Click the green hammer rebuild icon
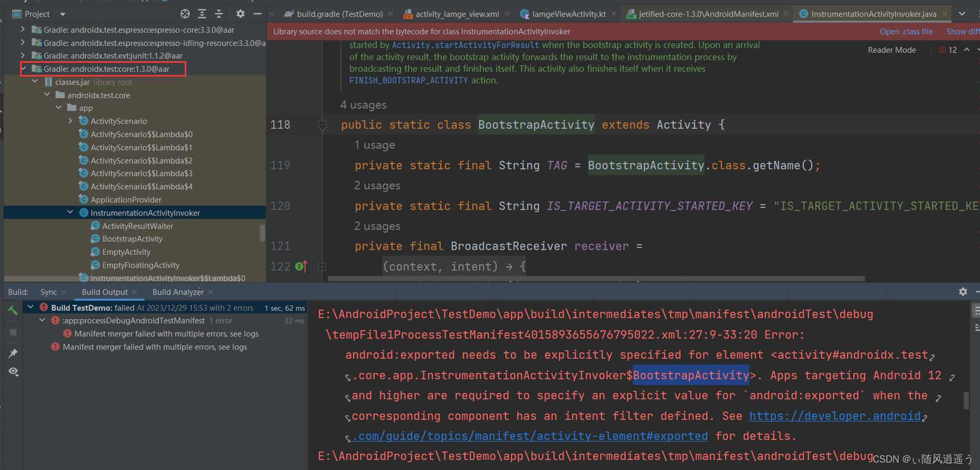The image size is (980, 470). [13, 310]
